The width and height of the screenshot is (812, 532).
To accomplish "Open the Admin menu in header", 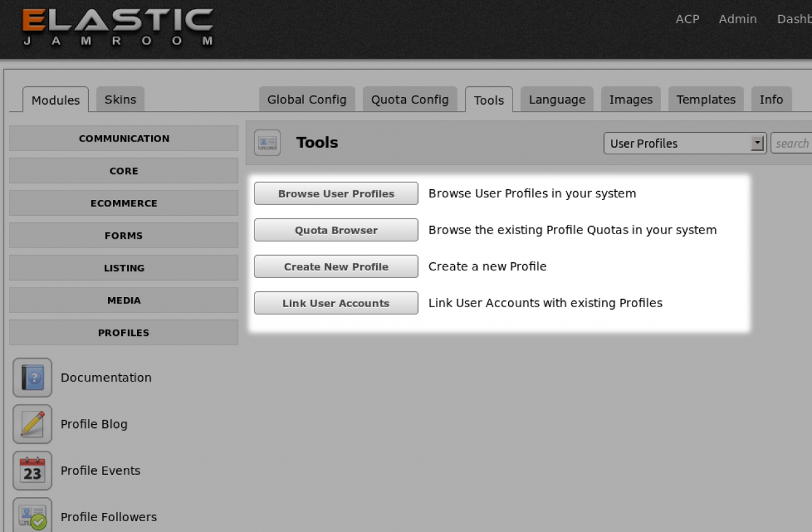I will (x=738, y=19).
